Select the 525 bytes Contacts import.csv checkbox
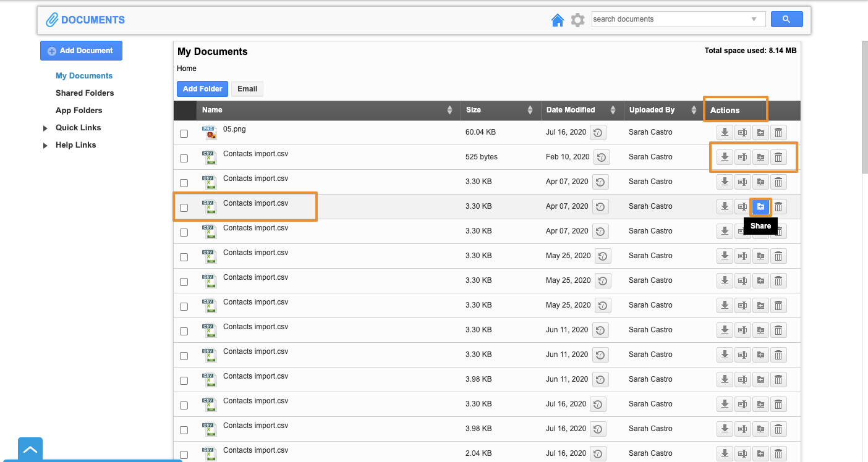Screen dimensions: 868x462 point(184,158)
